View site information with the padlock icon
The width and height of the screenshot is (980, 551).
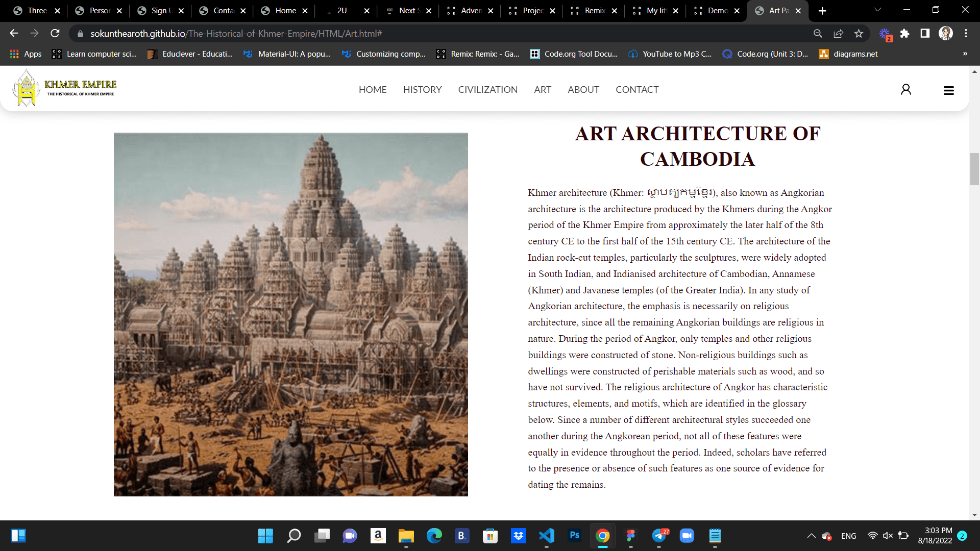80,34
